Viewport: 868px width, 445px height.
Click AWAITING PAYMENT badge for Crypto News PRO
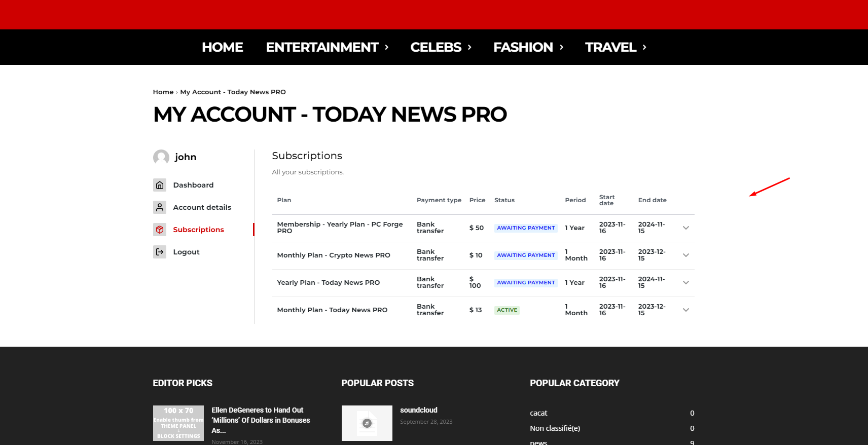click(x=526, y=255)
